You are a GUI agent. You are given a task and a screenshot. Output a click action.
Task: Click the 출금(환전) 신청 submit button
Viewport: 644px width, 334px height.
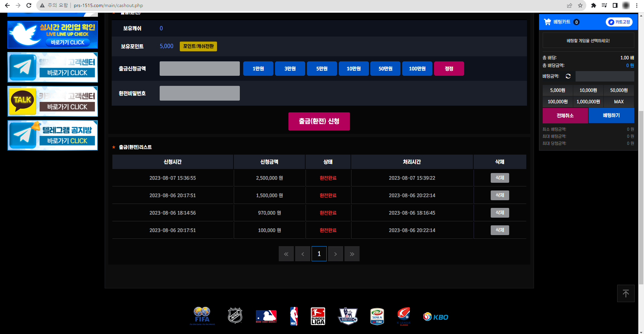[x=319, y=121]
